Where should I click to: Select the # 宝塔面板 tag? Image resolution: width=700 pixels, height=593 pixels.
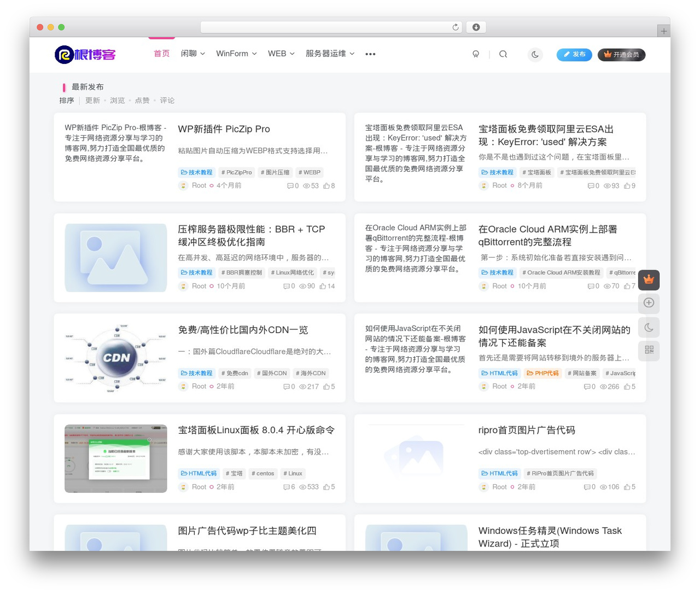(x=536, y=172)
